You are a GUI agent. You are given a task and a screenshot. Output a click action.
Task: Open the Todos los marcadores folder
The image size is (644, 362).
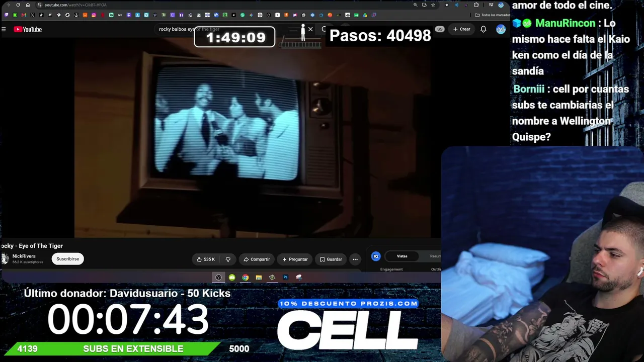tap(493, 15)
